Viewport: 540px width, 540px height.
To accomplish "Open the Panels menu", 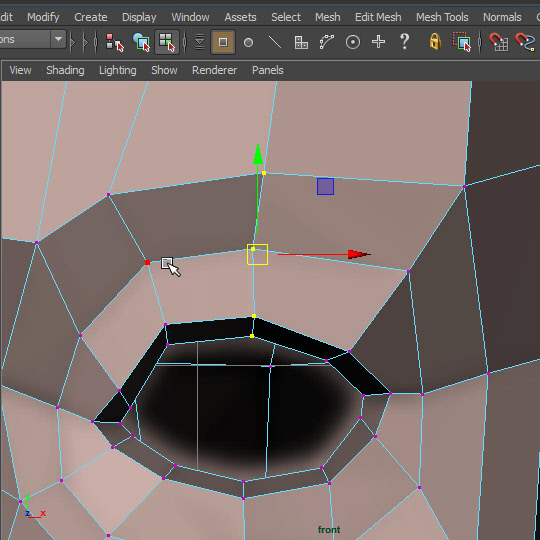I will 268,70.
